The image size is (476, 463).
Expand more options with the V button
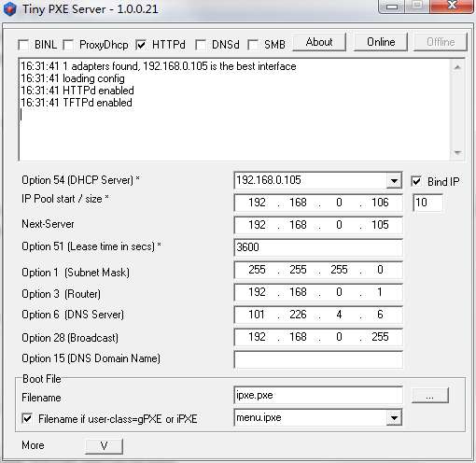[104, 446]
